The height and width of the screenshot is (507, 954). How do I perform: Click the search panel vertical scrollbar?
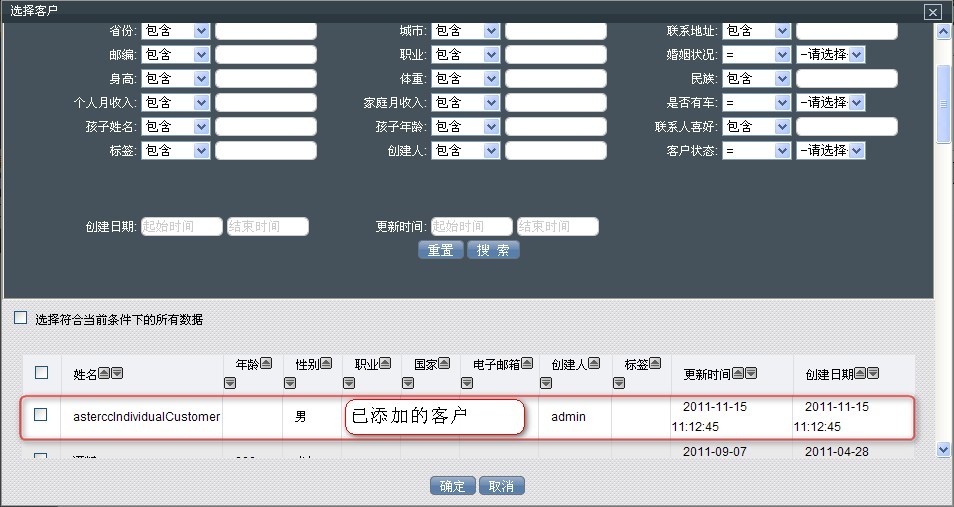[942, 100]
